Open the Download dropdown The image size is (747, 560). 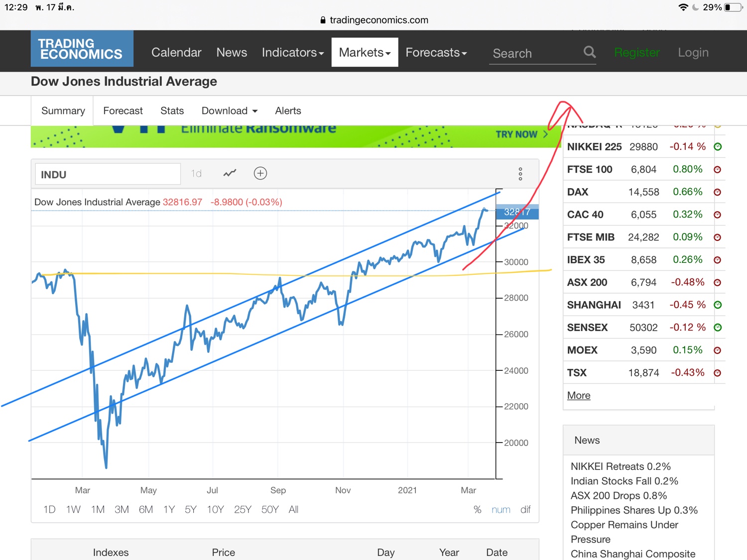click(x=230, y=111)
